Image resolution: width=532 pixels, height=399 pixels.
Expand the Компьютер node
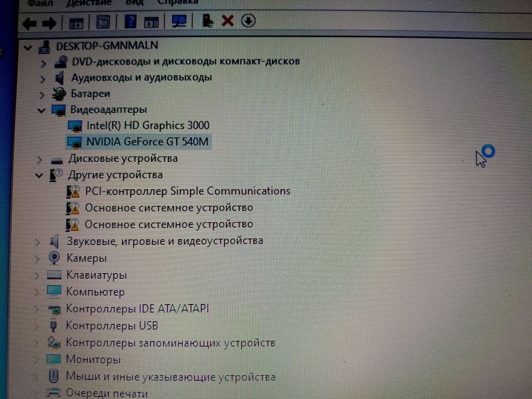click(x=36, y=292)
